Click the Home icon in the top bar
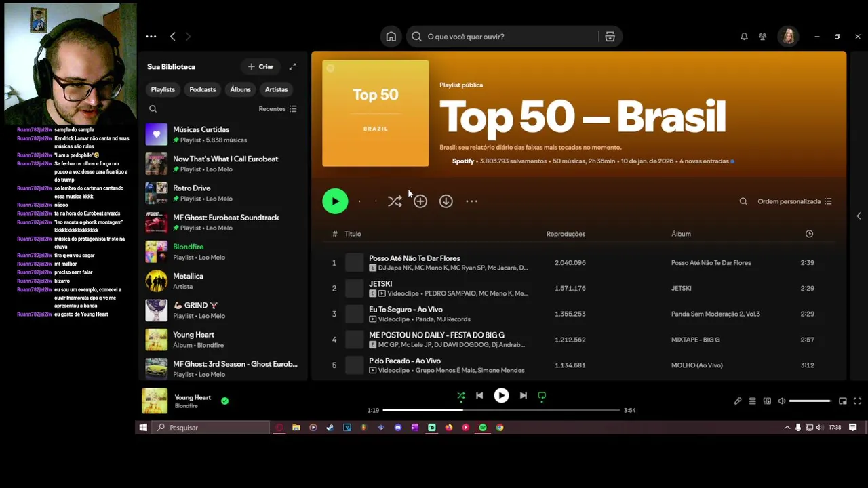The width and height of the screenshot is (868, 488). tap(391, 37)
